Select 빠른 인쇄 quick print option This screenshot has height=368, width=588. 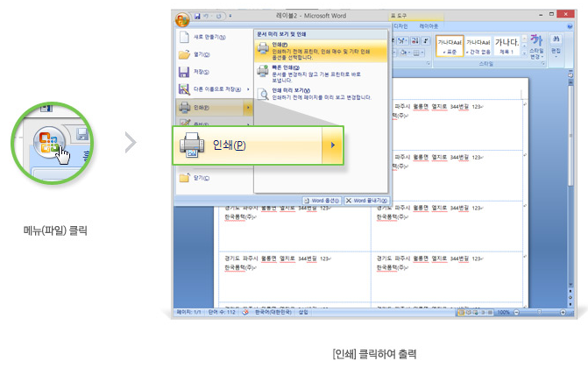(x=321, y=74)
